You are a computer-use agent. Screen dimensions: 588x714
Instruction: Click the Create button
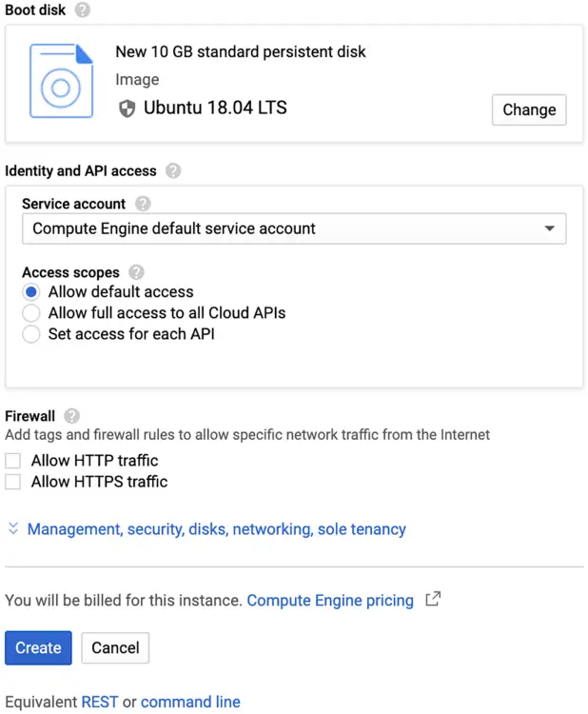click(x=38, y=648)
